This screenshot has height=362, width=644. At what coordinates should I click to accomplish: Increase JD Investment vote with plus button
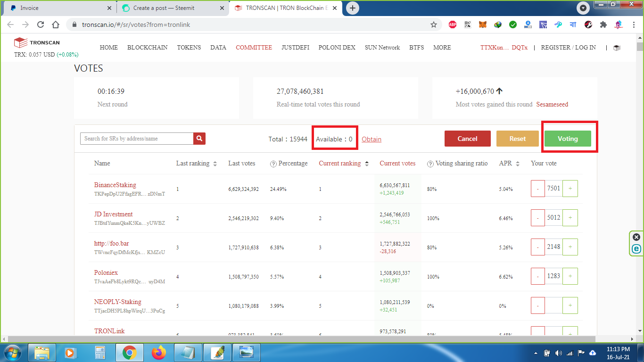pos(570,218)
